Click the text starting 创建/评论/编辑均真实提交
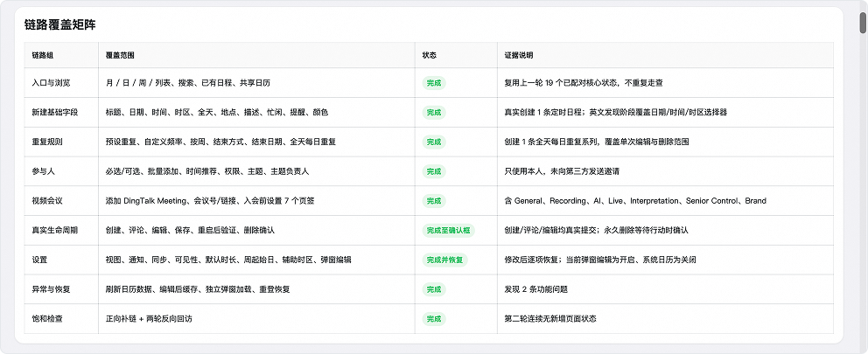This screenshot has width=868, height=354. coord(596,230)
